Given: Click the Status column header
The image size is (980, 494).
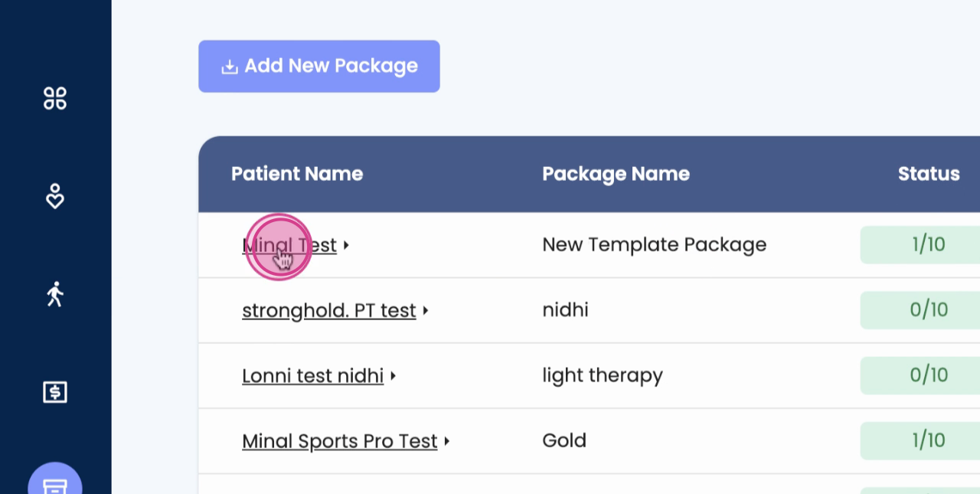Looking at the screenshot, I should 928,174.
